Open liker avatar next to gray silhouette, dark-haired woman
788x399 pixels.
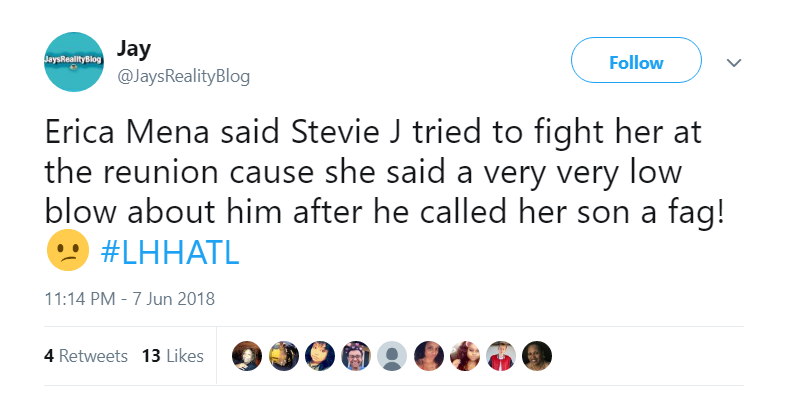pos(428,356)
